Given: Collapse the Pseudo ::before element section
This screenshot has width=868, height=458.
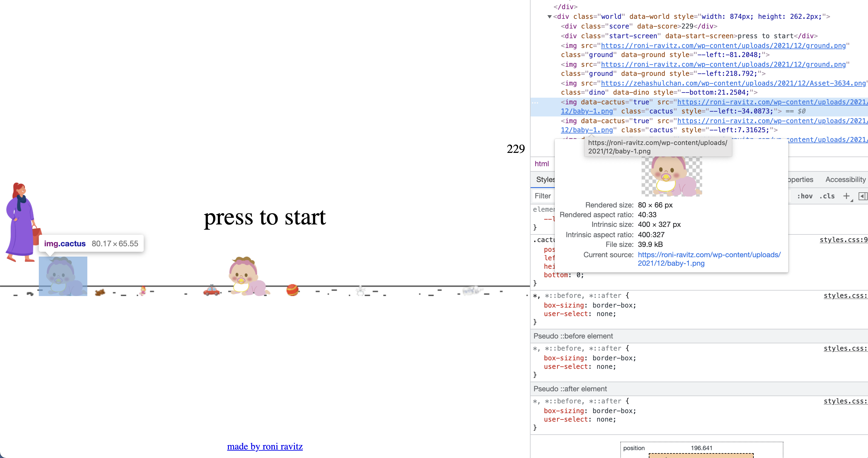Looking at the screenshot, I should (x=574, y=336).
